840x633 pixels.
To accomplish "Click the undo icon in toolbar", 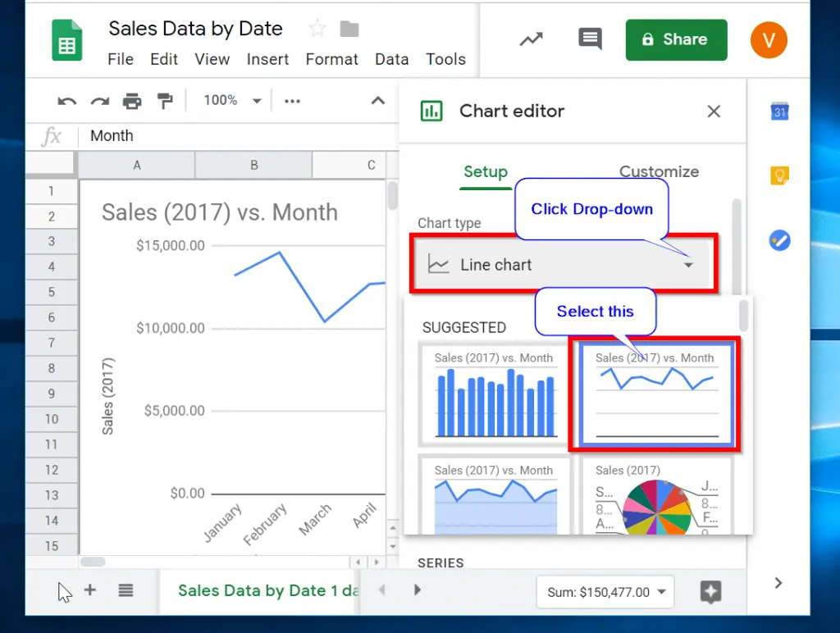I will [x=66, y=101].
